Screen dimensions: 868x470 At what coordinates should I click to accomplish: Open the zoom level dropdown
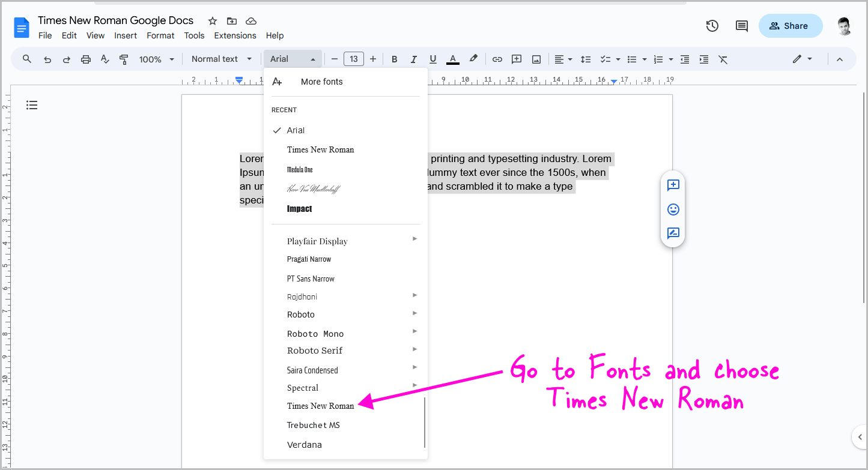pyautogui.click(x=157, y=59)
